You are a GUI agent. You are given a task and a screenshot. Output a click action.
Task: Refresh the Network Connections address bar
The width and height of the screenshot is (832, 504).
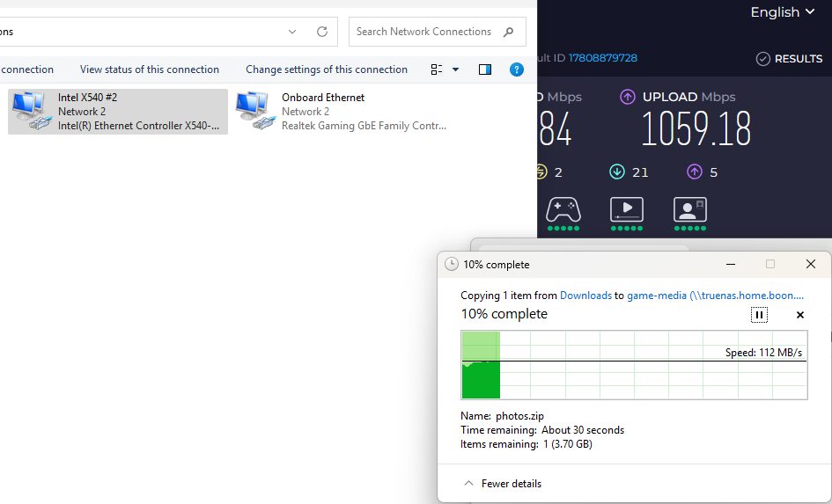click(322, 32)
